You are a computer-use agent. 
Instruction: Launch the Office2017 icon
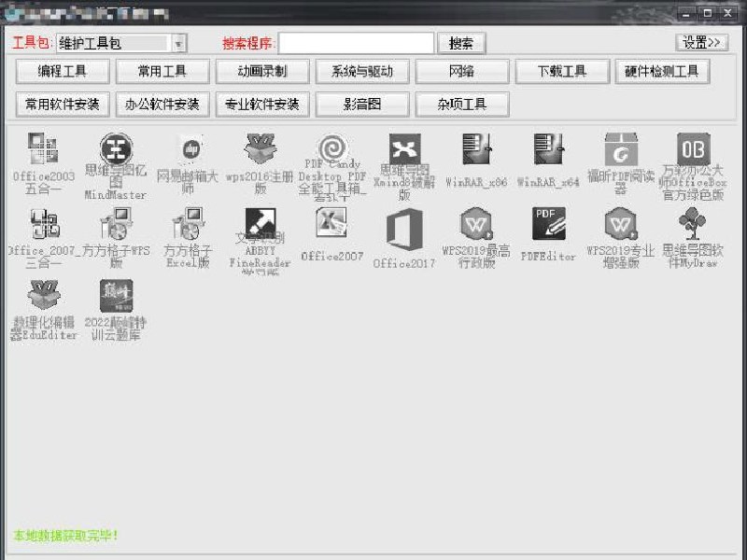click(x=404, y=229)
